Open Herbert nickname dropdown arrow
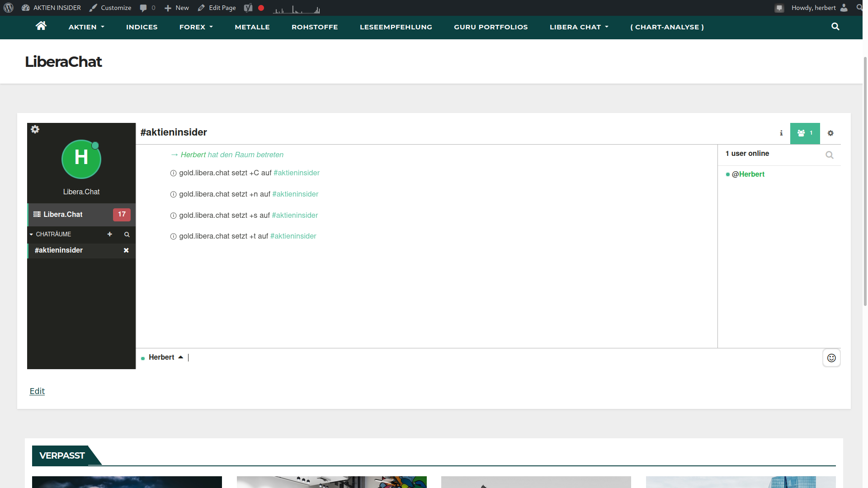 pos(181,357)
